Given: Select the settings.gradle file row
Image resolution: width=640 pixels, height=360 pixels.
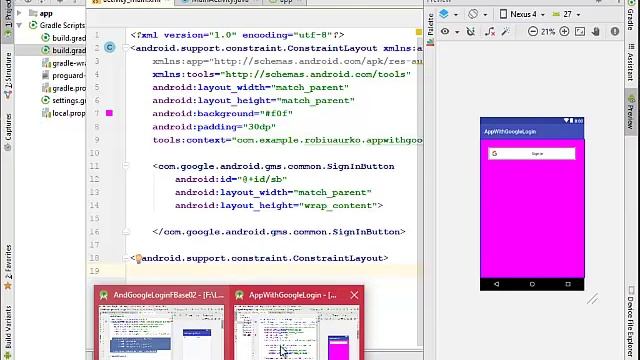Looking at the screenshot, I should [64, 100].
